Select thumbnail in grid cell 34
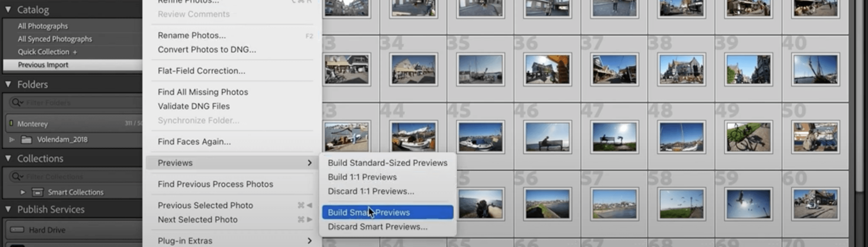 click(413, 70)
